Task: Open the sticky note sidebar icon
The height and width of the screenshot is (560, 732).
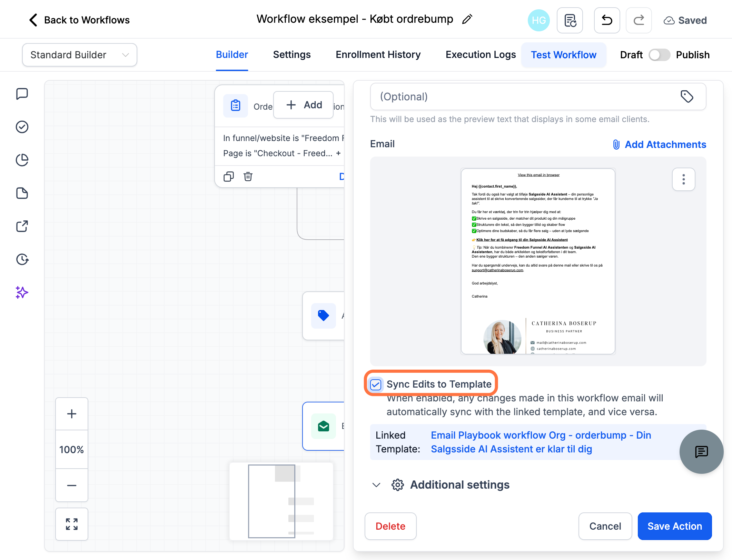Action: [22, 193]
